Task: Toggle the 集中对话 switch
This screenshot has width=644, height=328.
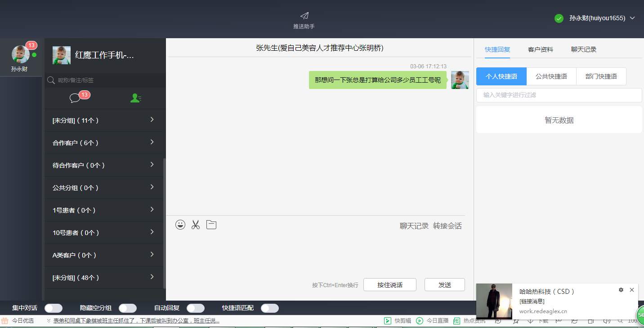Action: pyautogui.click(x=53, y=308)
